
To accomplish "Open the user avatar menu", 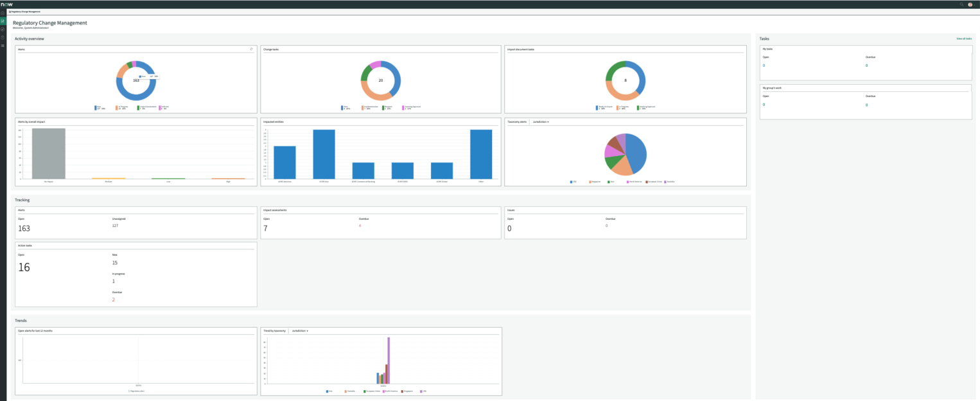I will click(970, 4).
